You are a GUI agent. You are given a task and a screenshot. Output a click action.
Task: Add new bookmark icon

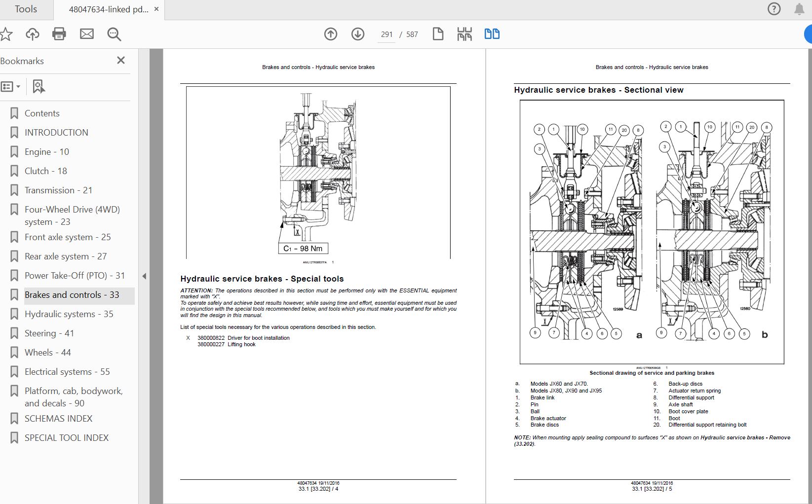click(x=39, y=87)
